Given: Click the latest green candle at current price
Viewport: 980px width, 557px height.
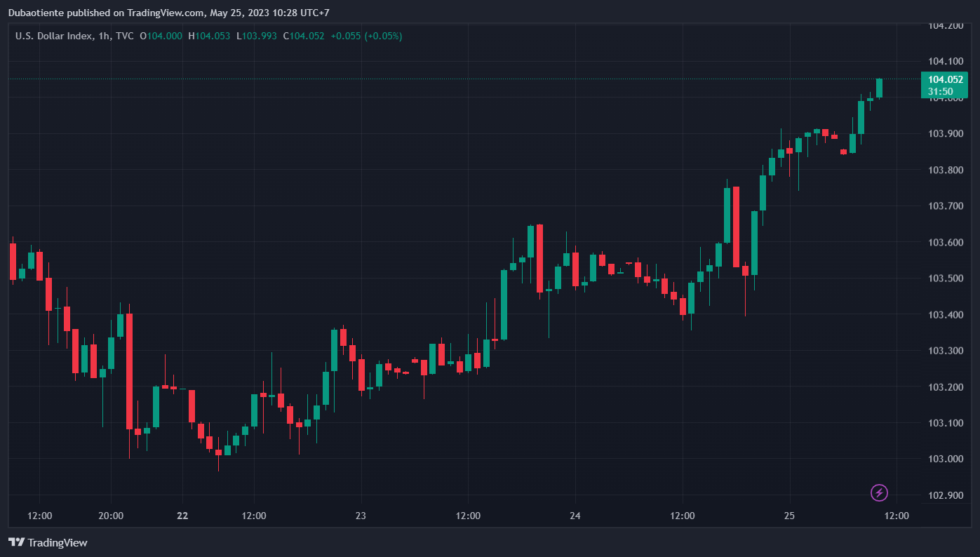Looking at the screenshot, I should pyautogui.click(x=879, y=88).
